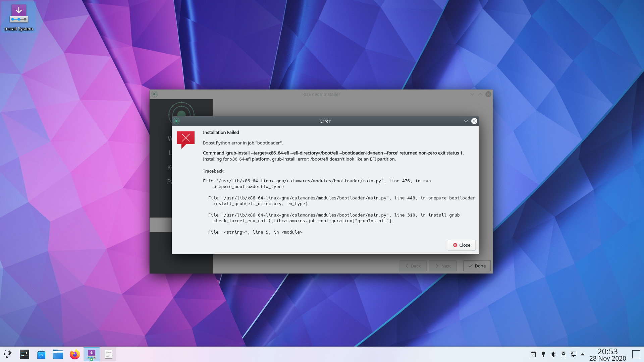The width and height of the screenshot is (644, 362).
Task: Open Discover software center from taskbar
Action: [x=41, y=354]
